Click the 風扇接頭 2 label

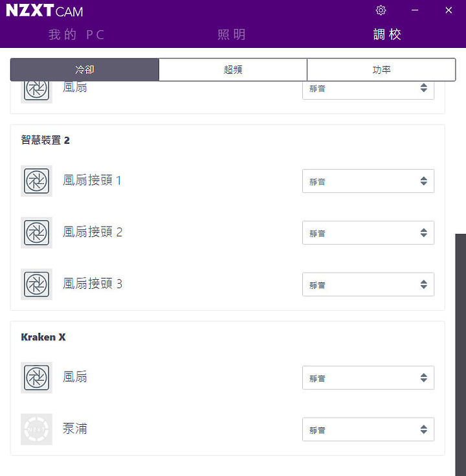(93, 232)
